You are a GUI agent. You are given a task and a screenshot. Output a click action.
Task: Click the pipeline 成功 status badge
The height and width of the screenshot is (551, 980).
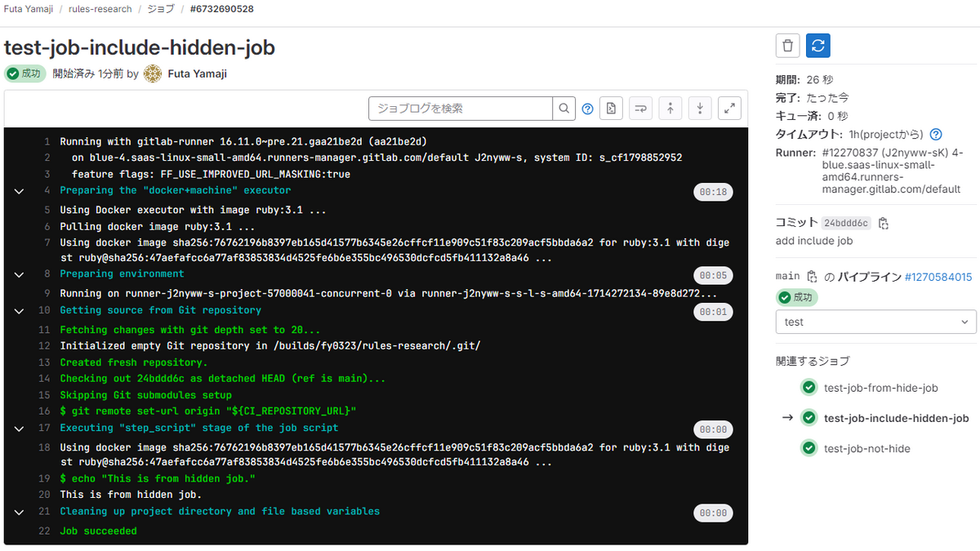point(796,297)
